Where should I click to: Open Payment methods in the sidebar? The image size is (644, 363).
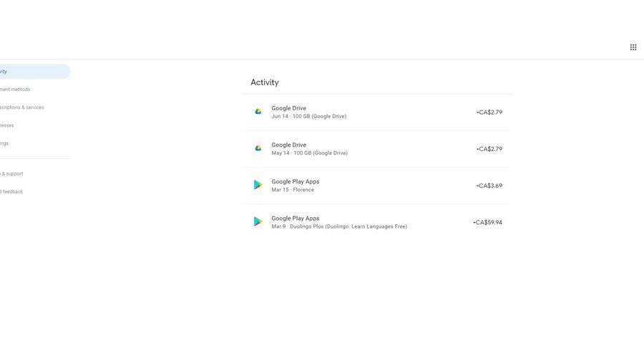point(15,89)
